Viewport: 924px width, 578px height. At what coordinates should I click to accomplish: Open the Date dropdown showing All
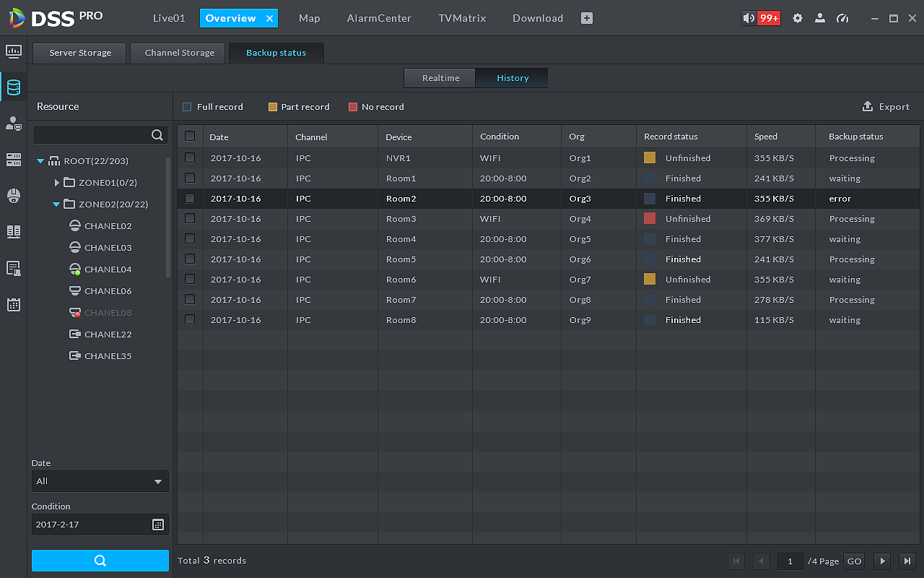pyautogui.click(x=100, y=481)
